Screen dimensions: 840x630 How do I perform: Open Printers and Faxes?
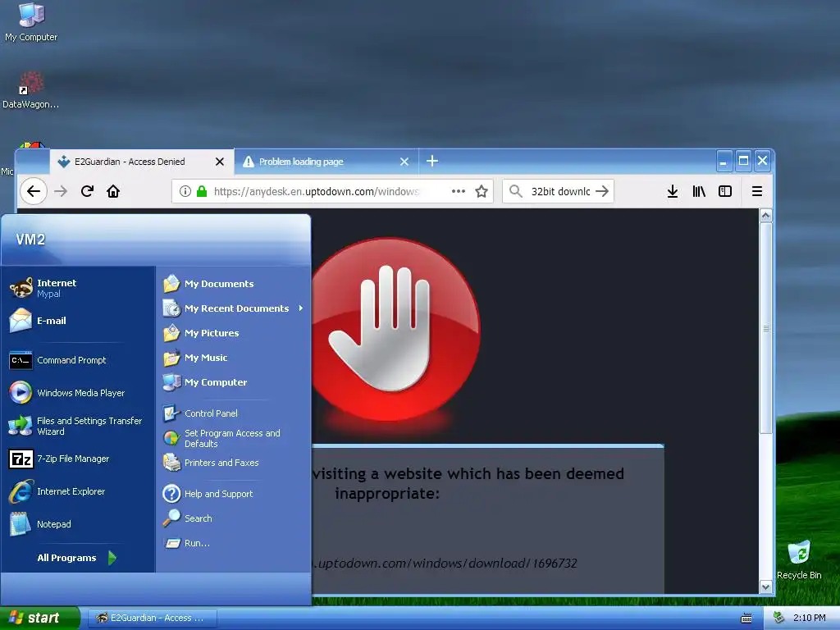(234, 463)
